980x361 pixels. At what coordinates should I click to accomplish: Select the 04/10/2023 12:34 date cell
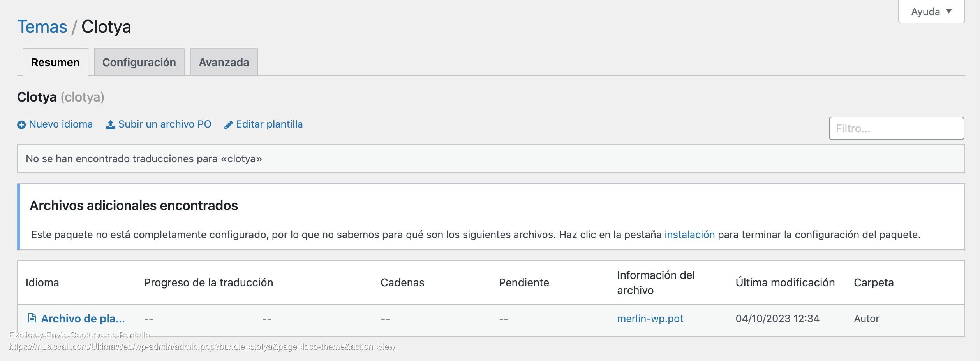(x=777, y=319)
